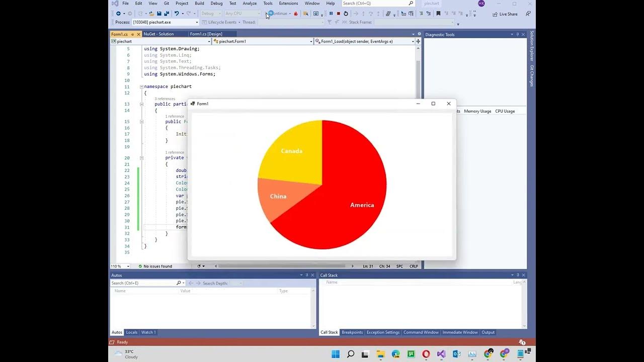Open the Debug configuration dropdown
The width and height of the screenshot is (644, 362).
211,14
